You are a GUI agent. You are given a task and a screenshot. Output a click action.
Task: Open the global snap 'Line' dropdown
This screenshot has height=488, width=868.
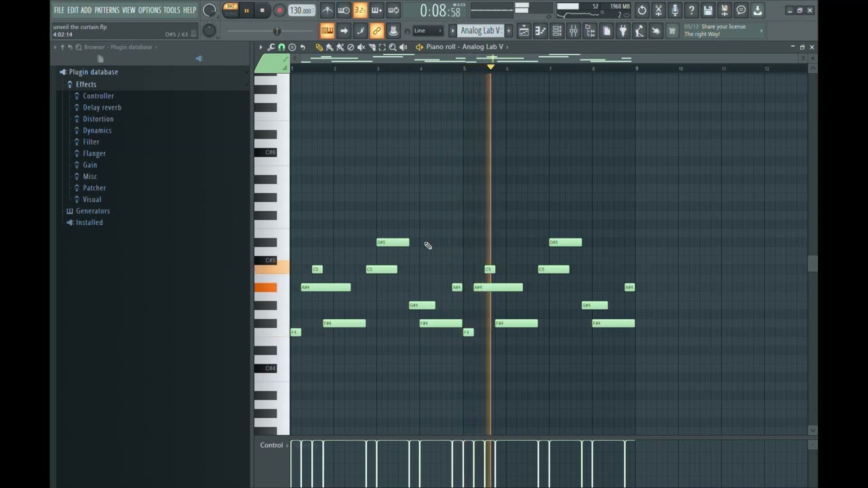point(428,30)
